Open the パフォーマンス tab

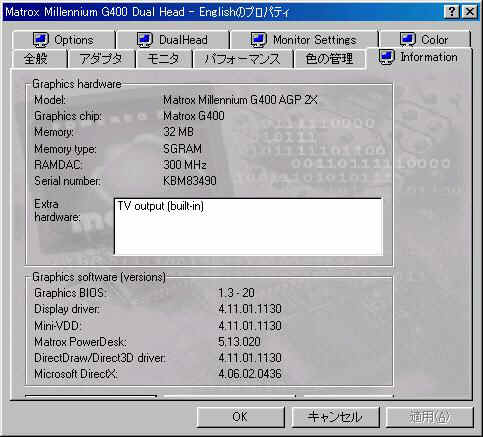pyautogui.click(x=243, y=59)
